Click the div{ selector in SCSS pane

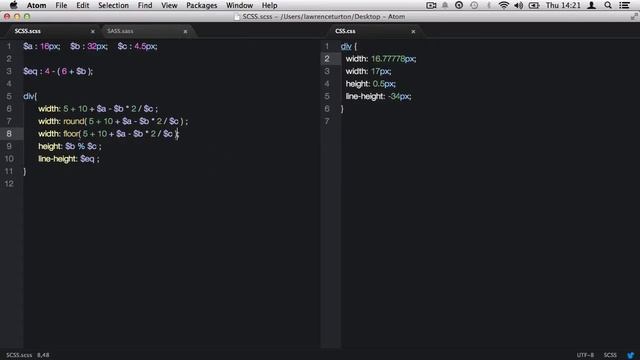pyautogui.click(x=30, y=96)
